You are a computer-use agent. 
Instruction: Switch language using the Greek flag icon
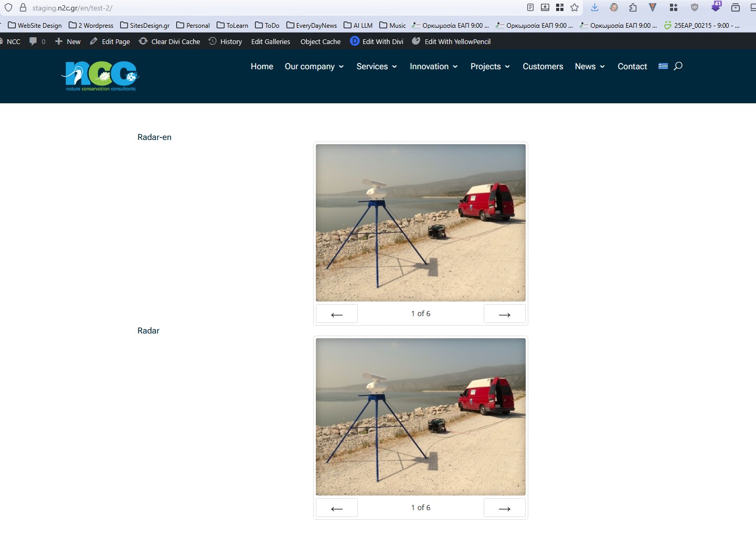663,66
